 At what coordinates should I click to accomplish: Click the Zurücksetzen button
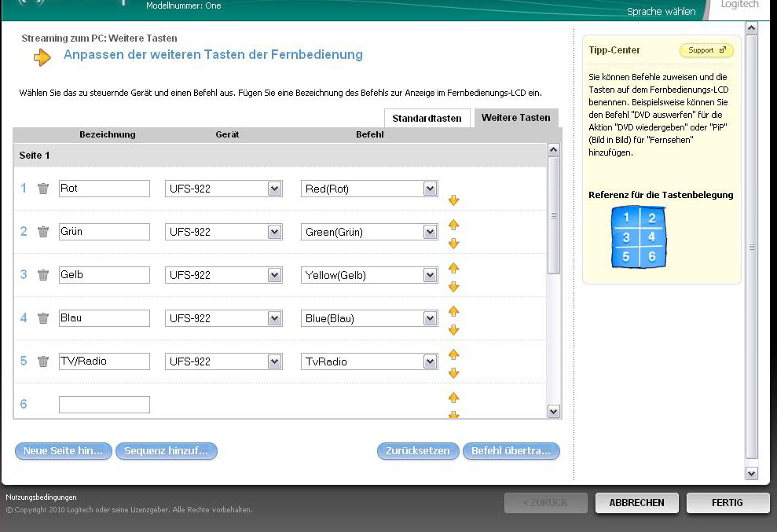coord(418,451)
